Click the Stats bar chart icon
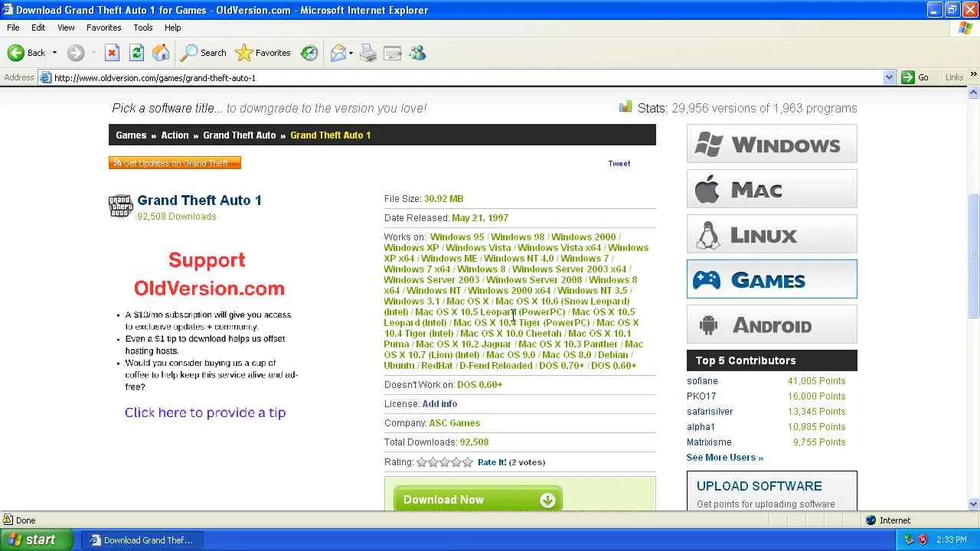Screen dimensions: 980x551 tap(626, 107)
